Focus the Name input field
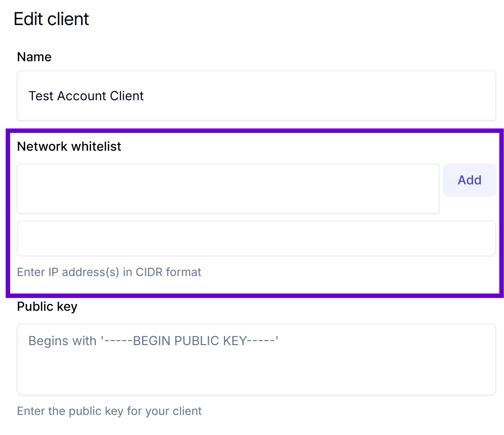The height and width of the screenshot is (435, 504). tap(256, 96)
